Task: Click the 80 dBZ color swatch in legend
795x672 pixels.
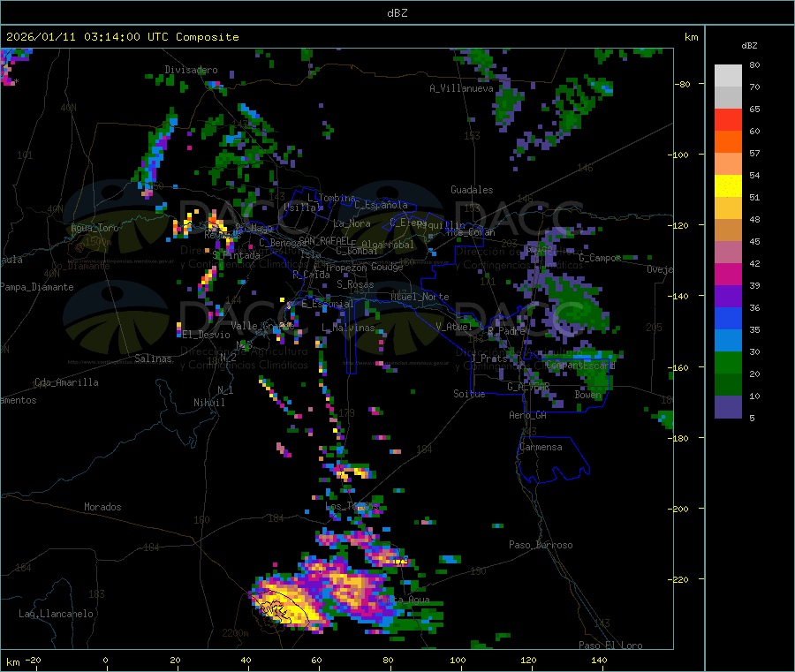Action: 728,76
